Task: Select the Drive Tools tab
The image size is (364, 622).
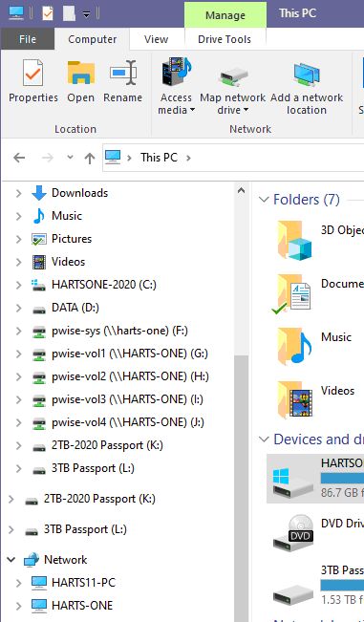Action: [x=225, y=39]
